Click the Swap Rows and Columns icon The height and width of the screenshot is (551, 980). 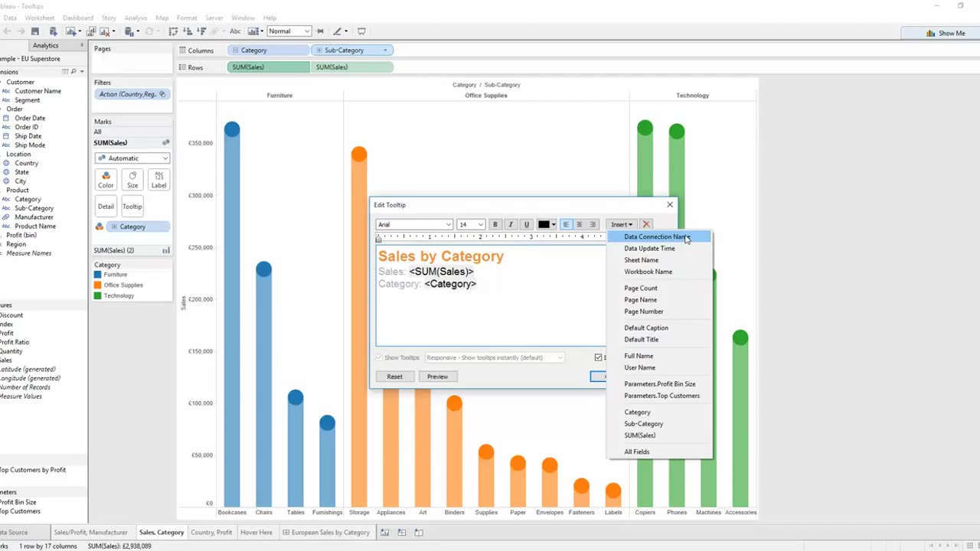click(173, 31)
